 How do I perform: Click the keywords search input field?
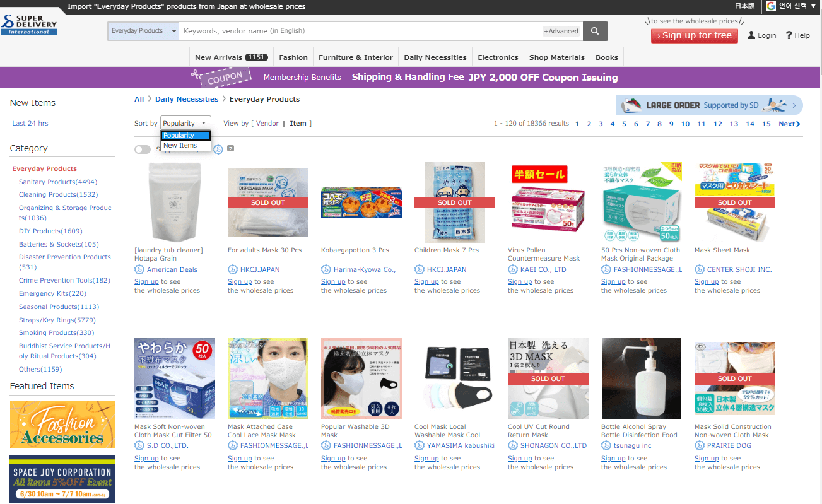coord(360,31)
